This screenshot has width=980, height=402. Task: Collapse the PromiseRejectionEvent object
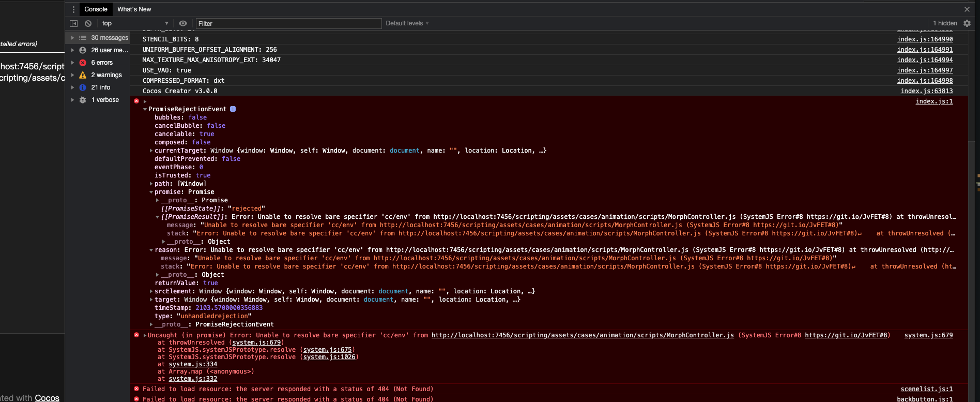(145, 109)
